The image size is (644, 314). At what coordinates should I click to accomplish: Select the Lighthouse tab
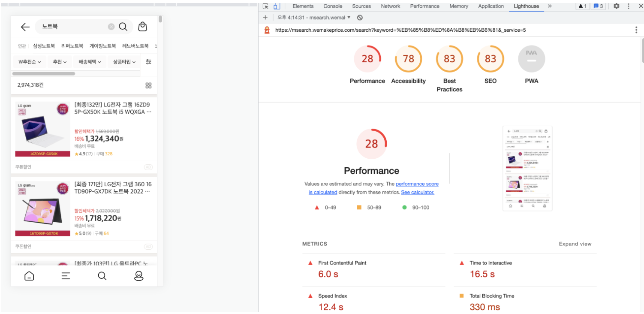[527, 6]
